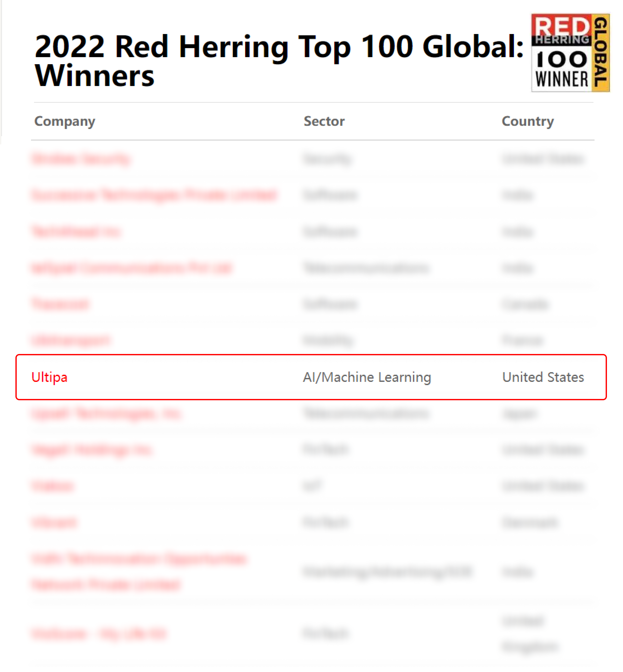The width and height of the screenshot is (623, 672).
Task: Click the Company column header
Action: (x=65, y=121)
